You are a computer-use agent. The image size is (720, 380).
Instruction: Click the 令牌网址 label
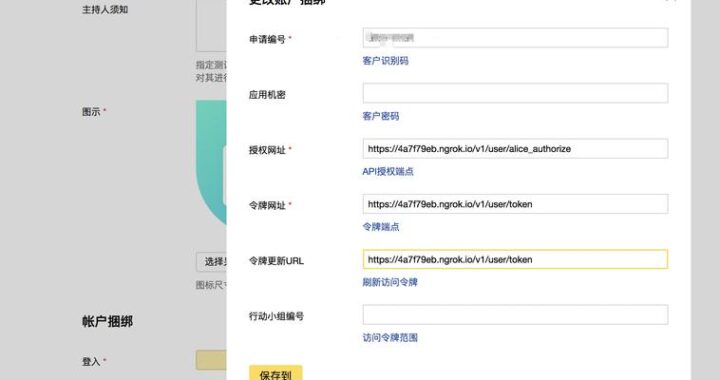click(x=267, y=206)
